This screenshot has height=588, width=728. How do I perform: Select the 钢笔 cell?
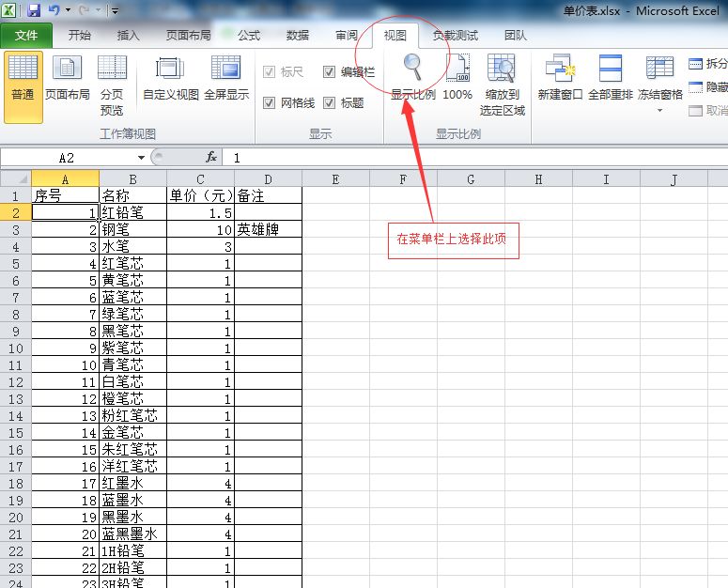(132, 230)
